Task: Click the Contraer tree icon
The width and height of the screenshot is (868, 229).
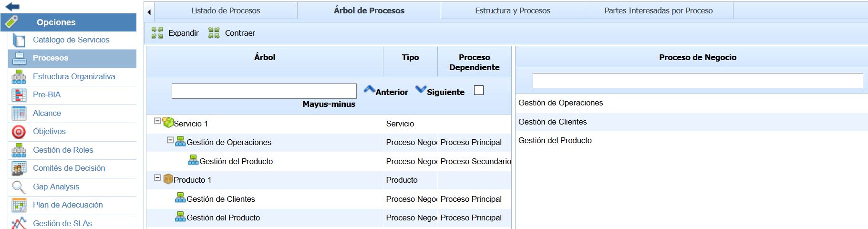Action: coord(214,33)
